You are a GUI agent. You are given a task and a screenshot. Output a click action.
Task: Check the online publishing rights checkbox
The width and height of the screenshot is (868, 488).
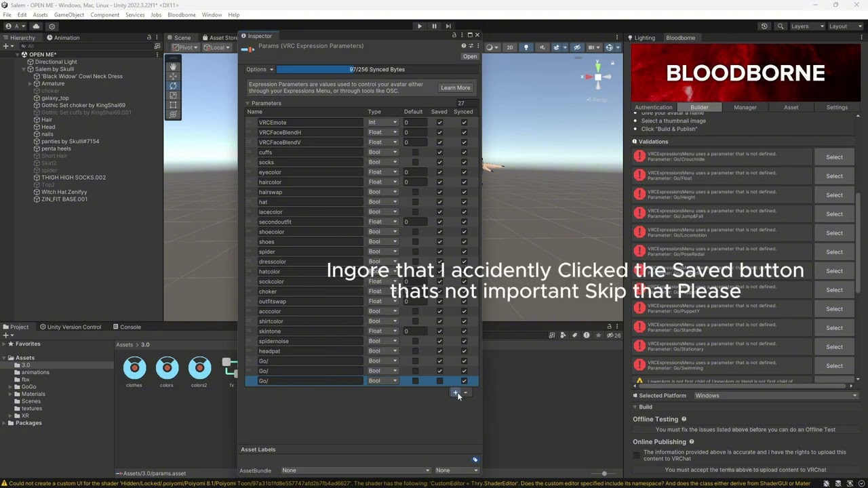pos(636,455)
